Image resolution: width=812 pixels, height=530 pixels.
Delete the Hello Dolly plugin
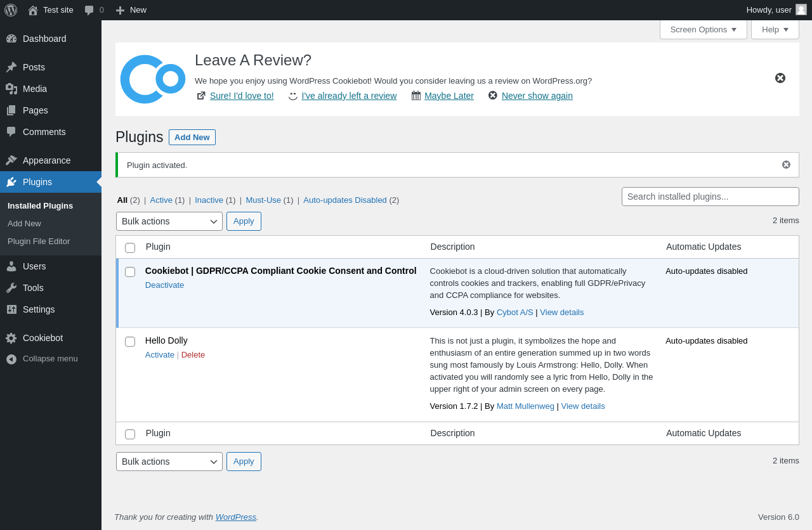[x=193, y=354]
